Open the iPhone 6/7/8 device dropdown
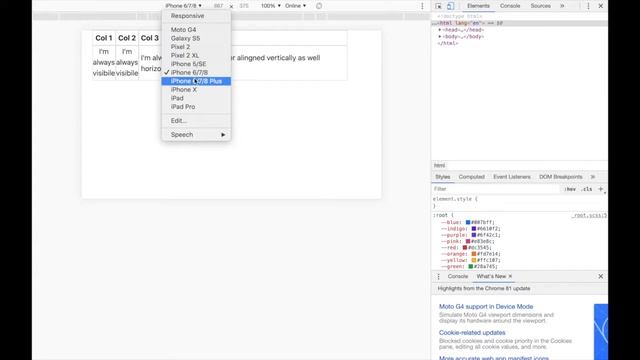The height and width of the screenshot is (360, 640). 183,6
